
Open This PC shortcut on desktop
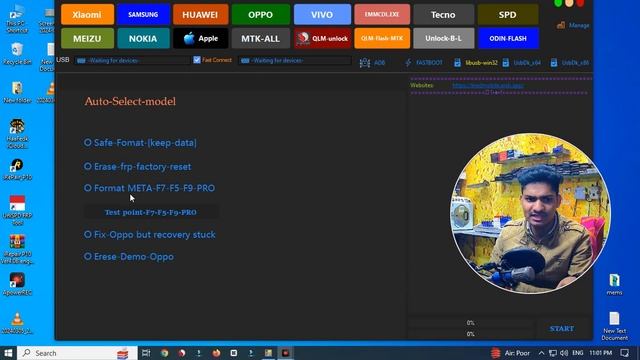tap(17, 19)
